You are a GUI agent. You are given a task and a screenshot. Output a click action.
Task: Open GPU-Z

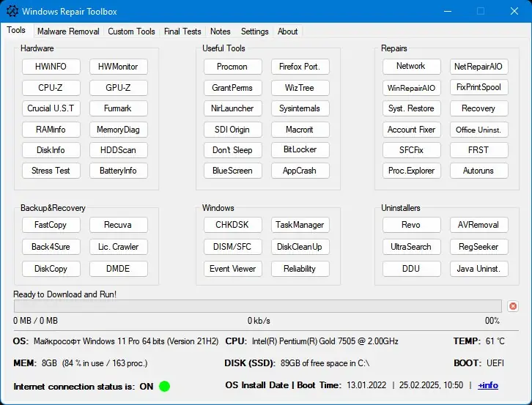pyautogui.click(x=119, y=87)
